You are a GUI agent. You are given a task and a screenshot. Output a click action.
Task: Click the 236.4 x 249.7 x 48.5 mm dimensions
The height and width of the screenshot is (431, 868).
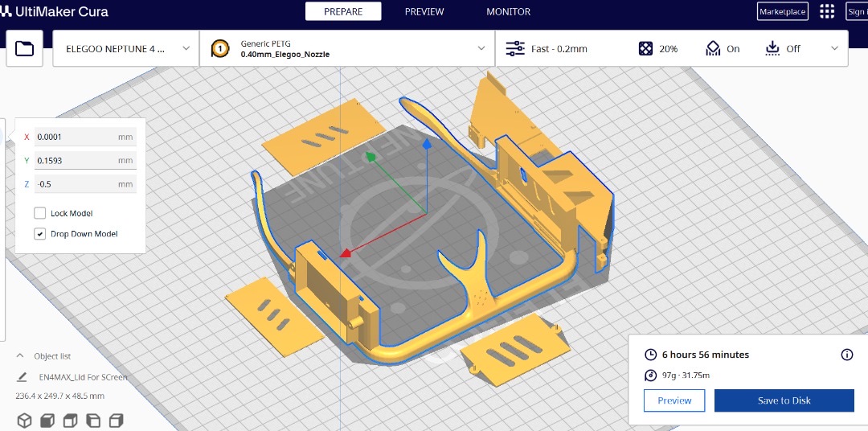[59, 396]
